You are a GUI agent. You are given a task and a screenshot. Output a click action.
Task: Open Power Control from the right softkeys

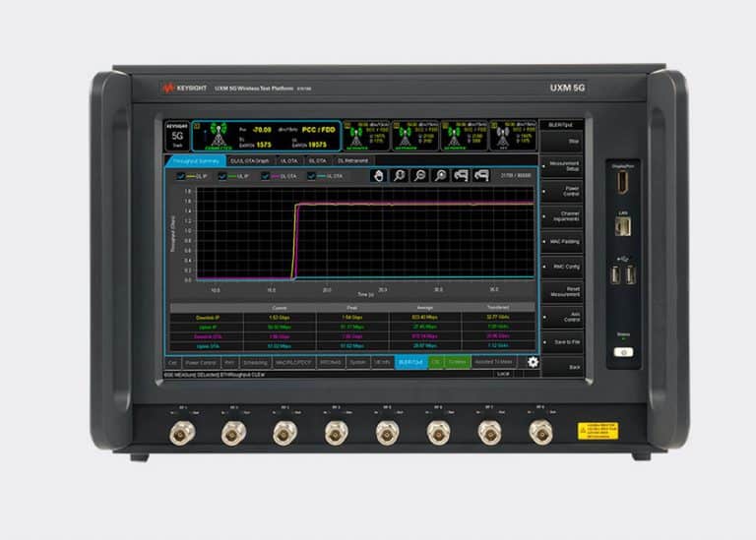[562, 191]
